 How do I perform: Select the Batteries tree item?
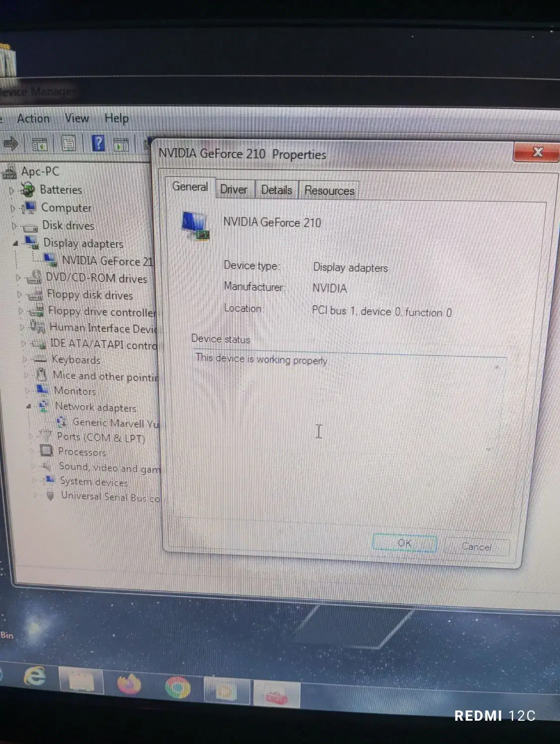[61, 189]
